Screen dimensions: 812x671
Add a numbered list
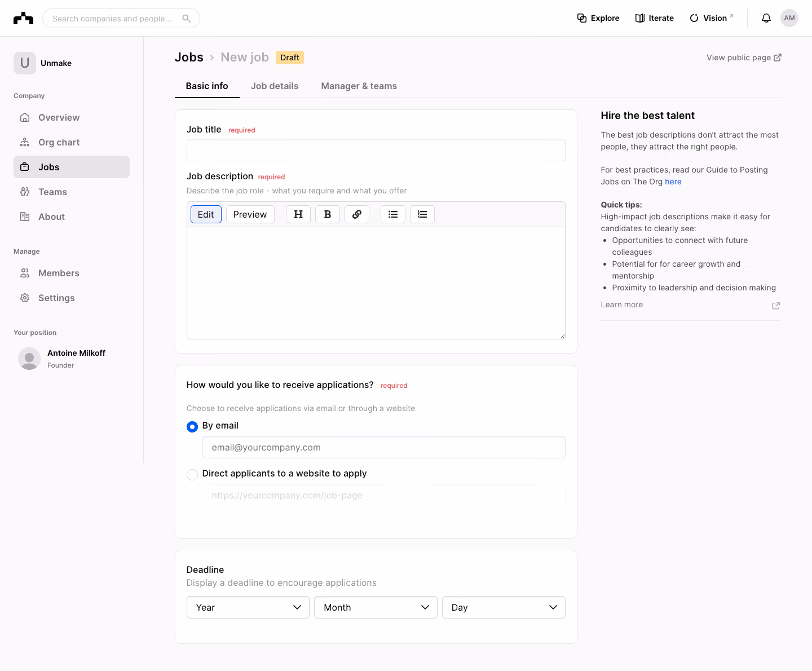tap(422, 214)
